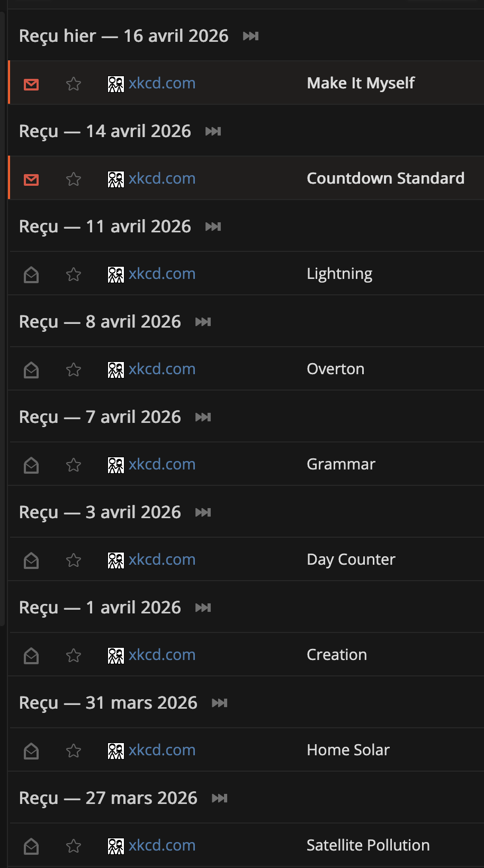Filter by xkcd.com on 'Creation' row
Viewport: 484px width, 868px height.
pos(162,655)
